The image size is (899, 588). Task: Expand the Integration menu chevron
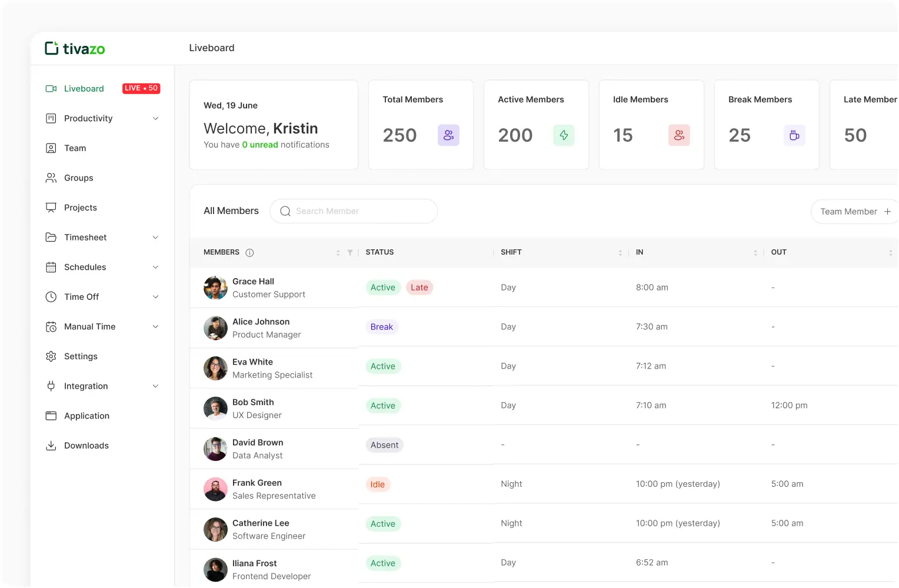(155, 386)
